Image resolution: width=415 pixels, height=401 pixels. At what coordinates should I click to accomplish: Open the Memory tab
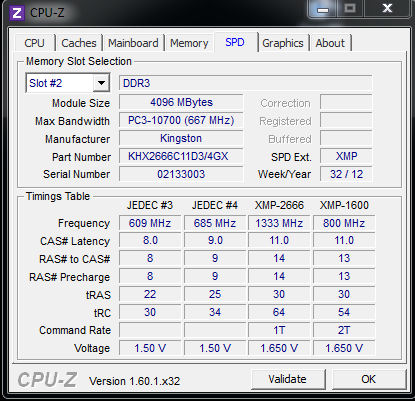coord(189,43)
